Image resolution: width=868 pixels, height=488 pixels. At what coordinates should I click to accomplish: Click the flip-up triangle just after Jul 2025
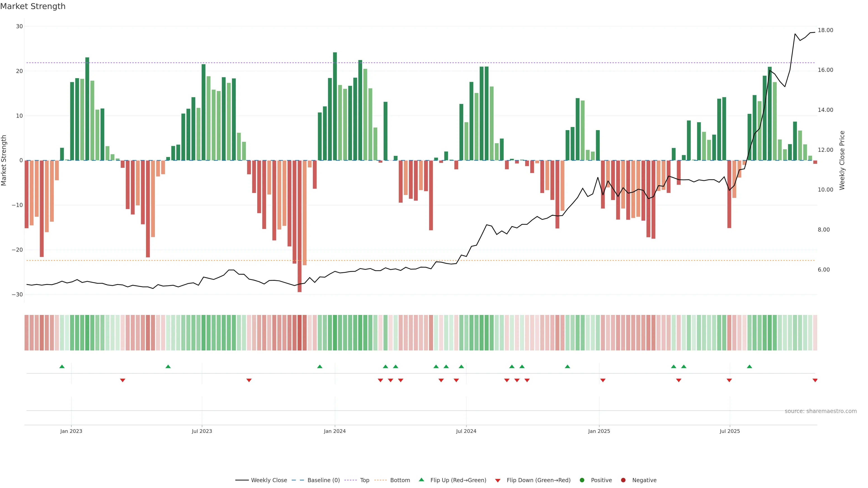[x=749, y=366]
